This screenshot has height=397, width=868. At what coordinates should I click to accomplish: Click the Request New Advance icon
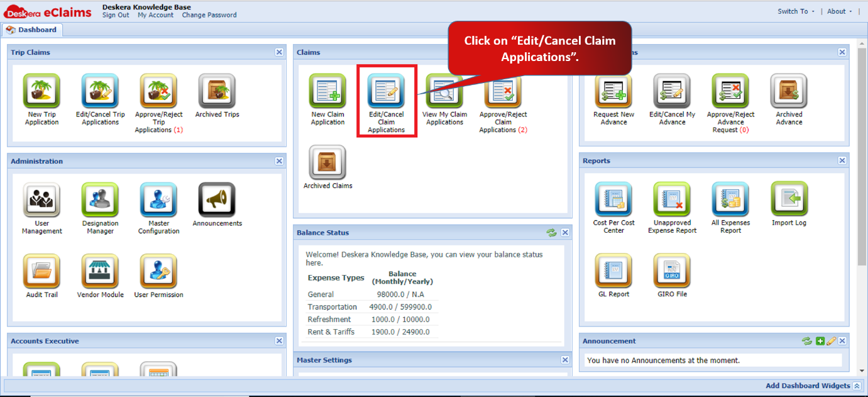[613, 92]
